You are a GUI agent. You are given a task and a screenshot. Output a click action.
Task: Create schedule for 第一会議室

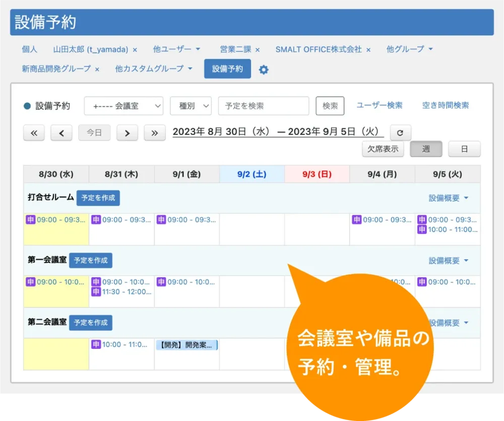(x=91, y=260)
